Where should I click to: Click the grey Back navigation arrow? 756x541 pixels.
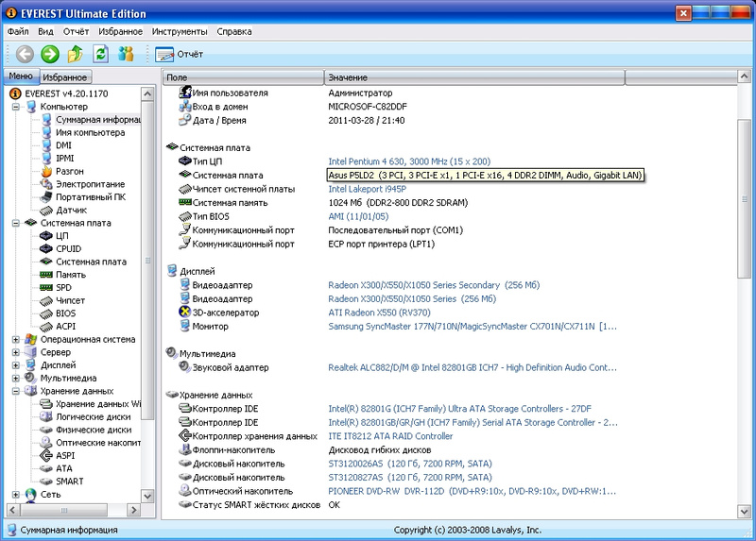25,54
